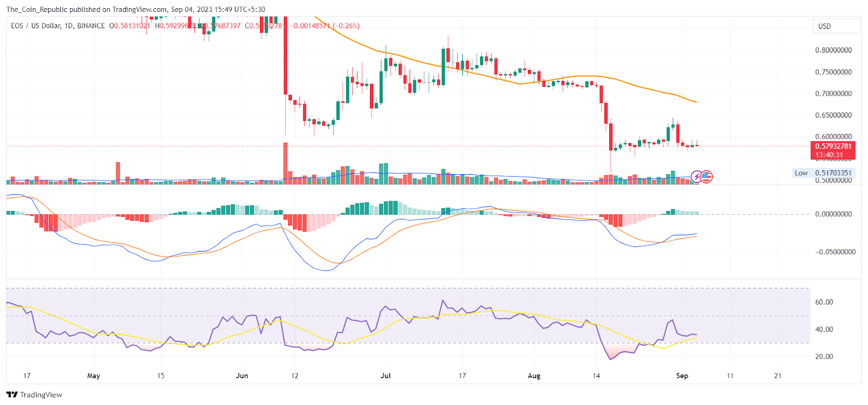868x405 pixels.
Task: Click the US flag economic event icon
Action: pos(706,176)
